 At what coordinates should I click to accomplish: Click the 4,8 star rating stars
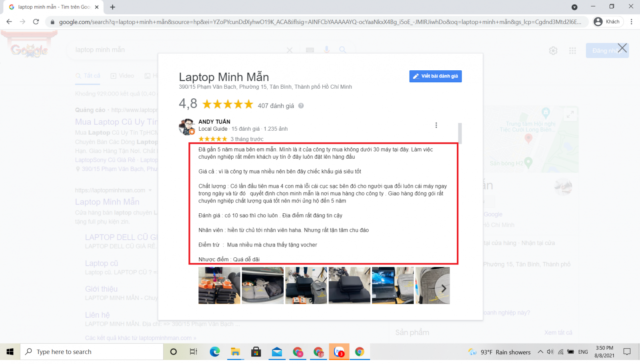click(x=228, y=105)
